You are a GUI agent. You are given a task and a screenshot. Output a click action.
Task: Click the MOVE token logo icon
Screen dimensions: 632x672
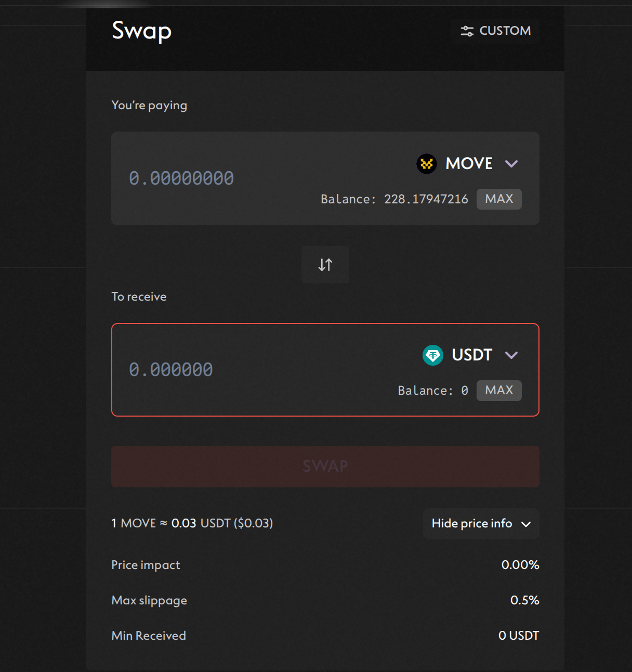[x=427, y=164]
